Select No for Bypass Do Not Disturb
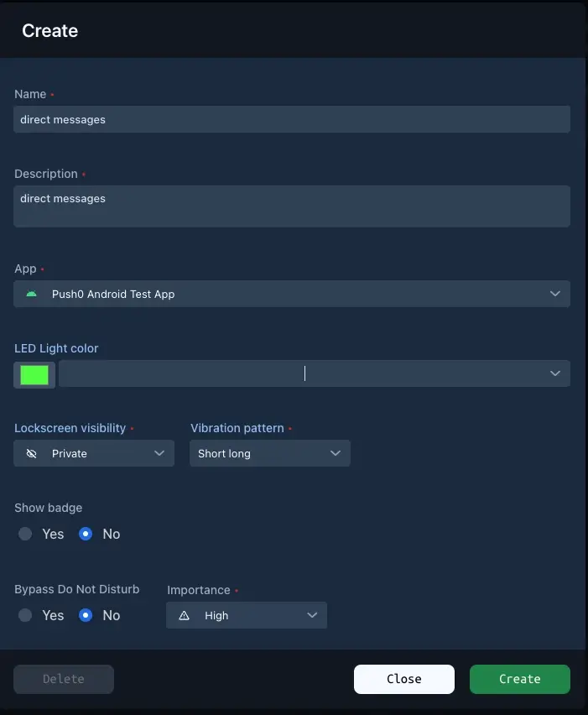The height and width of the screenshot is (715, 588). tap(86, 615)
